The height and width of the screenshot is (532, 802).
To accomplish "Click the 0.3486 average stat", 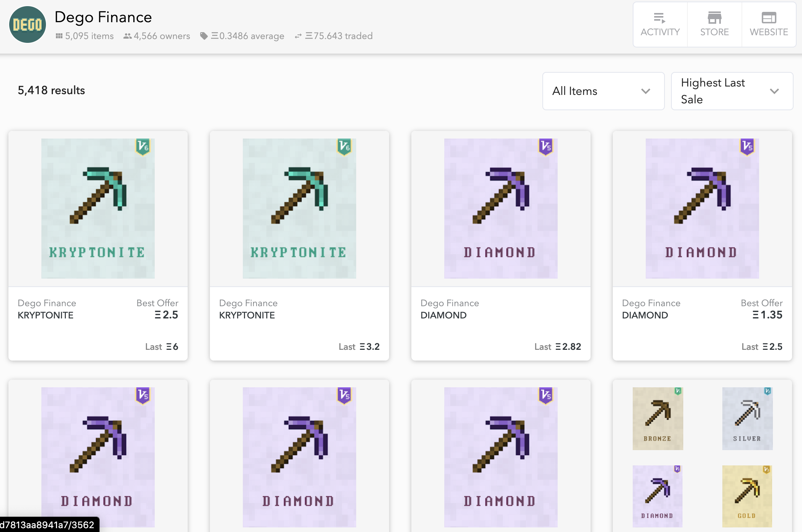I will coord(242,36).
